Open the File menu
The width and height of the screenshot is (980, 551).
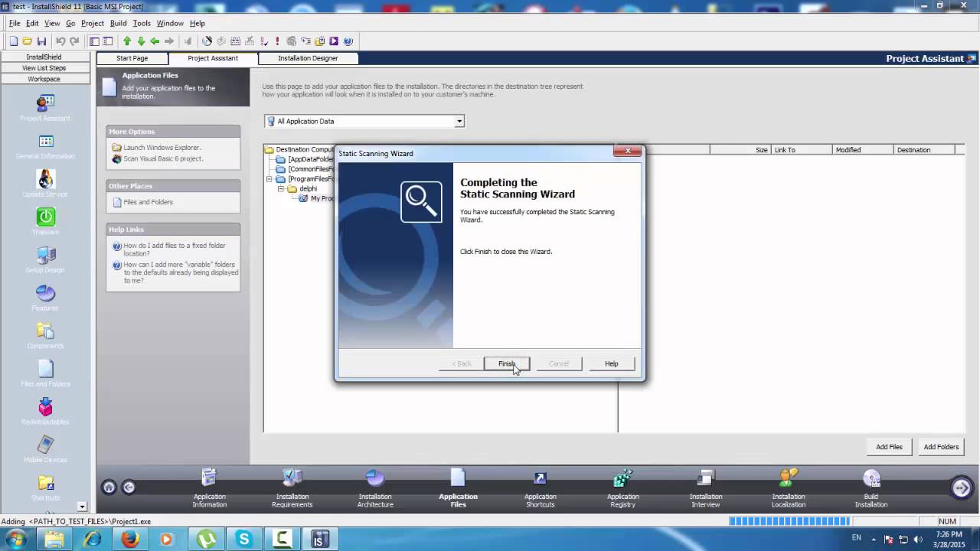click(15, 23)
